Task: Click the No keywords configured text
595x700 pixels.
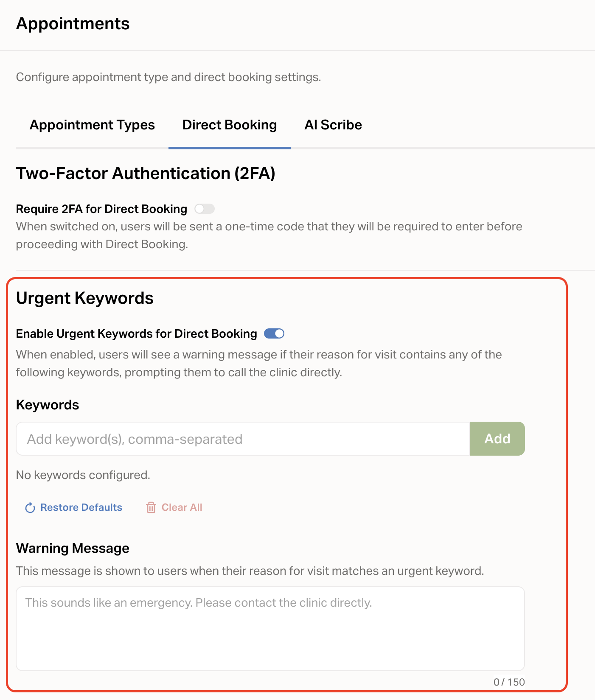Action: [x=83, y=475]
